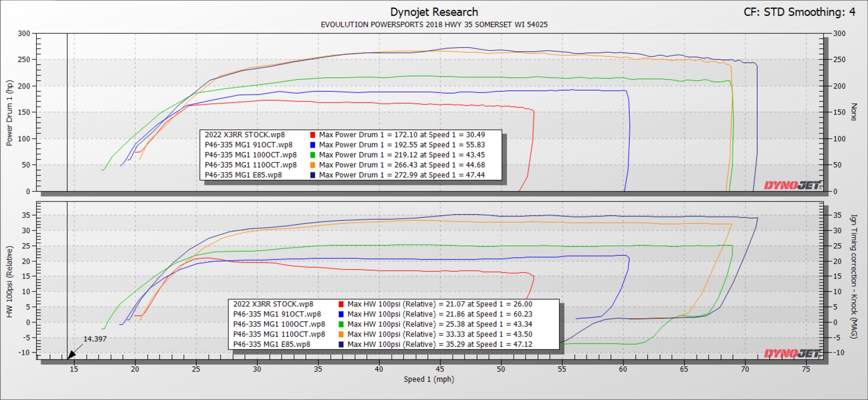
Task: Click the navy E85 swatch in the lower legend
Action: [x=341, y=344]
